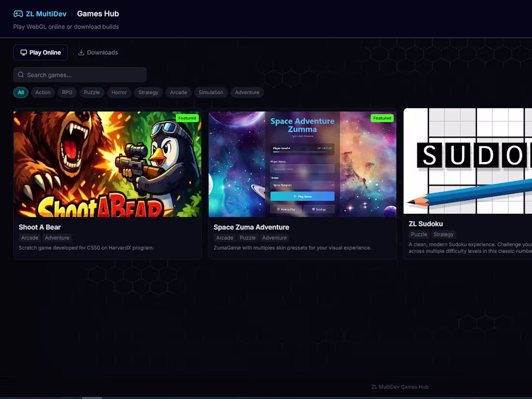Screen dimensions: 532x399
Task: Click the monitor icon on Play Online
Action: [x=23, y=52]
